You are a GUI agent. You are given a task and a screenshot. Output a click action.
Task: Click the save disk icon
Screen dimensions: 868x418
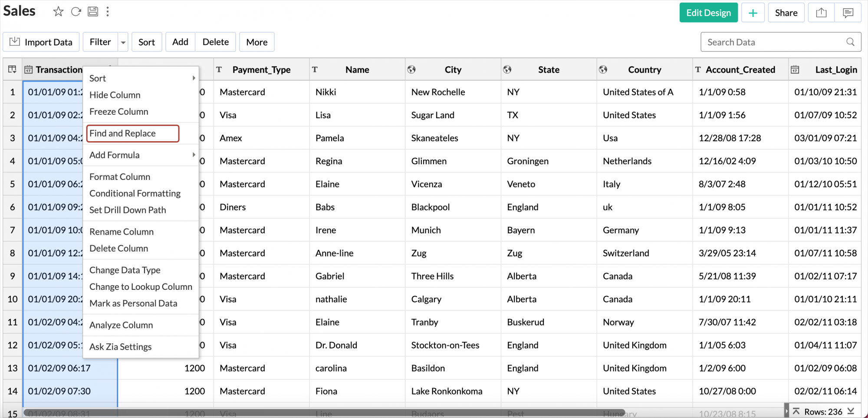pos(93,12)
